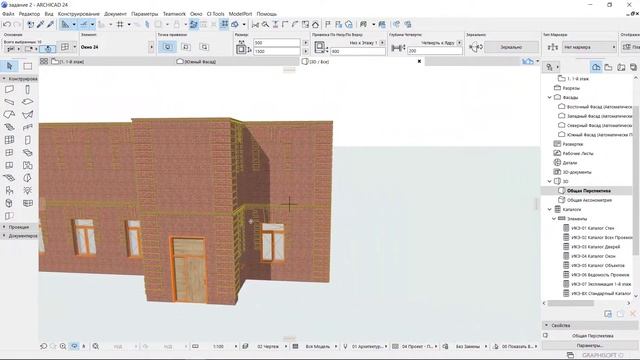Select the Slab tool
This screenshot has width=640, height=360.
point(27,102)
